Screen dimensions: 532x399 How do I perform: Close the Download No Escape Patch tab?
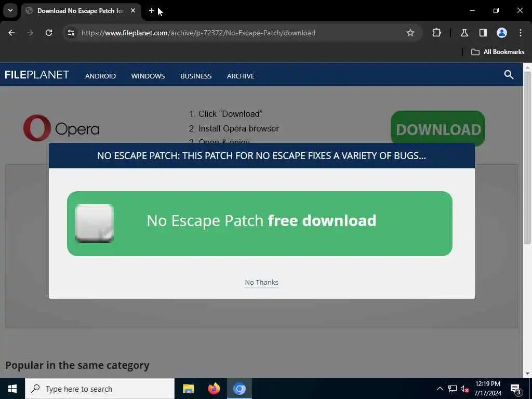pos(133,10)
